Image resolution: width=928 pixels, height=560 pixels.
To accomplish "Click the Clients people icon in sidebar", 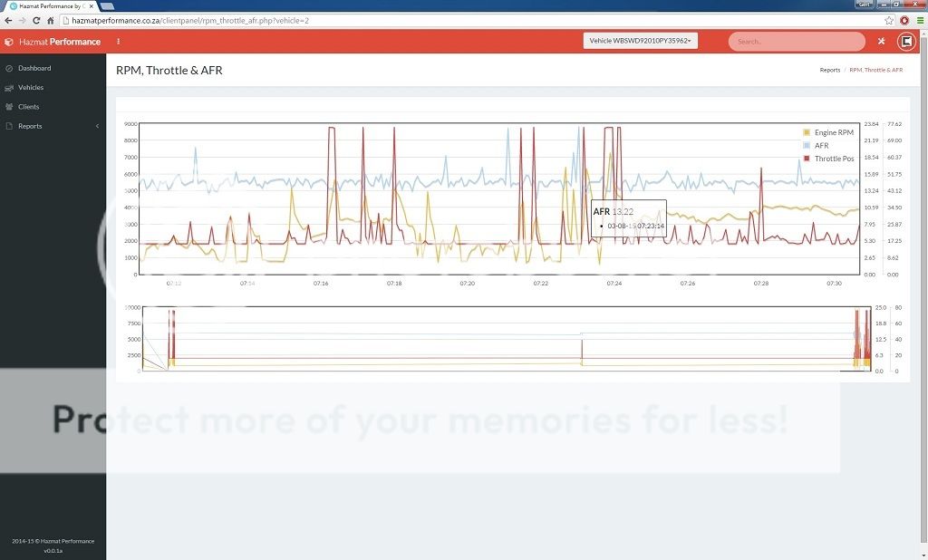I will pyautogui.click(x=9, y=107).
